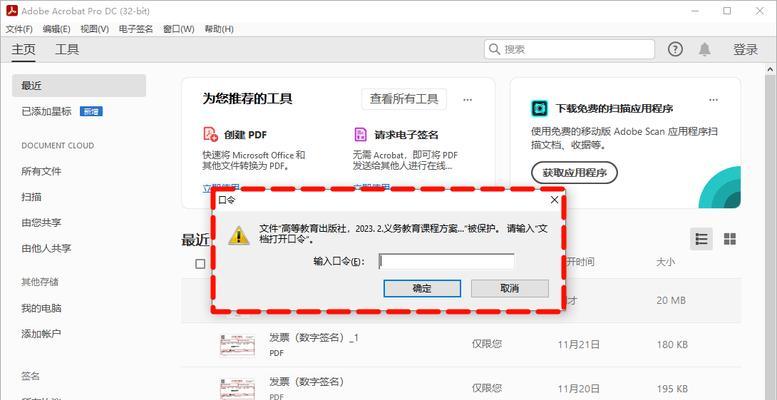
Task: Open the notifications bell icon
Action: click(704, 49)
